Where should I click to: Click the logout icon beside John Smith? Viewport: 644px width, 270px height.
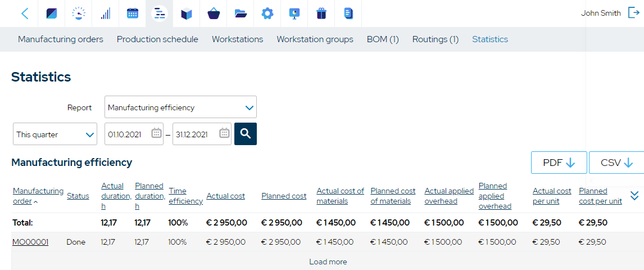pos(634,13)
